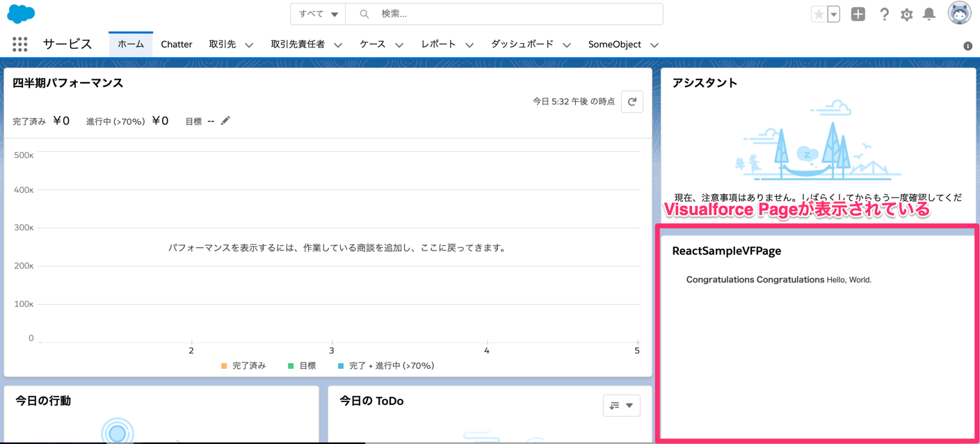This screenshot has height=444, width=980.
Task: Open the sort dropdown in 今日の ToDo
Action: pos(621,405)
